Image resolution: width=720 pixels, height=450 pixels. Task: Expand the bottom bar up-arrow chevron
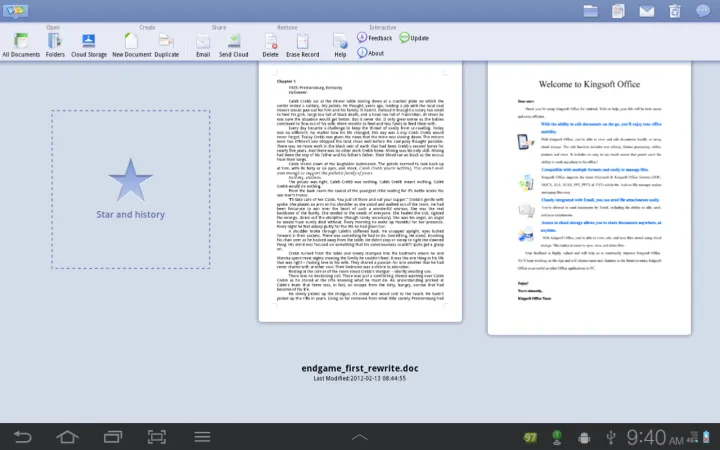(359, 436)
